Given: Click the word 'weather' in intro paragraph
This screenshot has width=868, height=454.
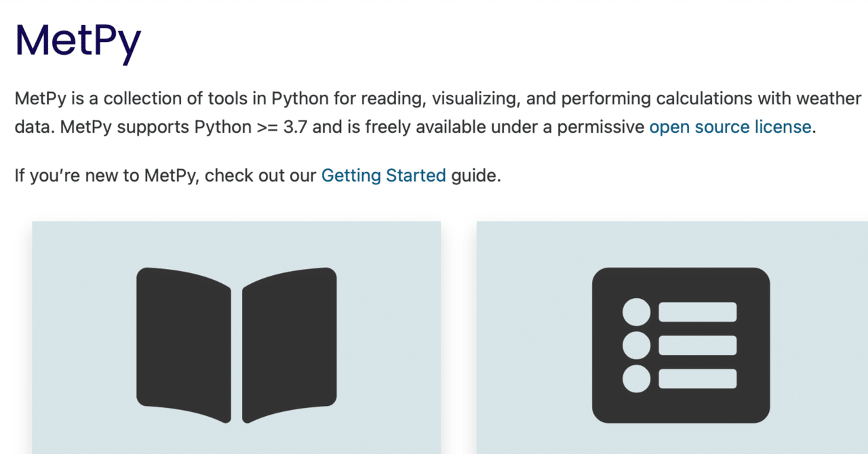Looking at the screenshot, I should [x=827, y=99].
